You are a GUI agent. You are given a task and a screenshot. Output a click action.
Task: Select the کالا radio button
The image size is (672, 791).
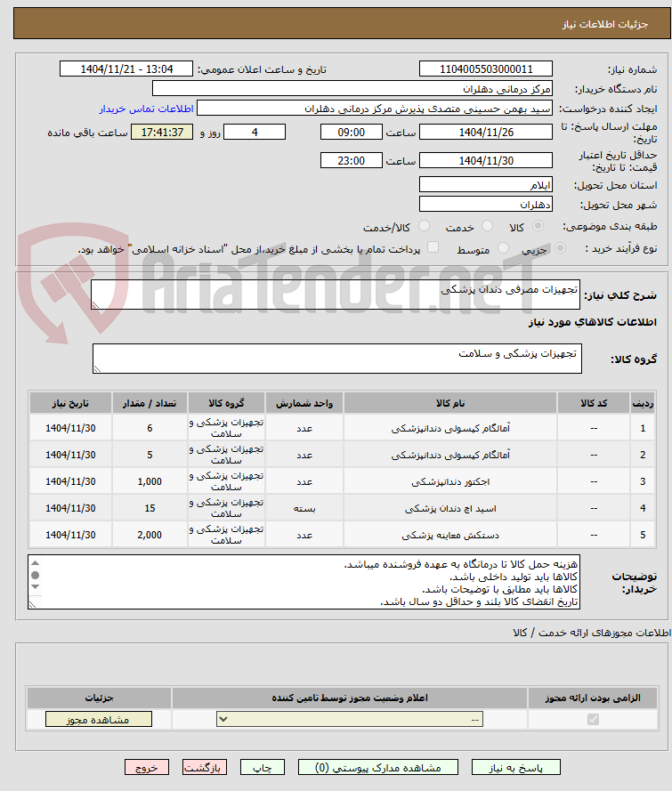pos(538,226)
